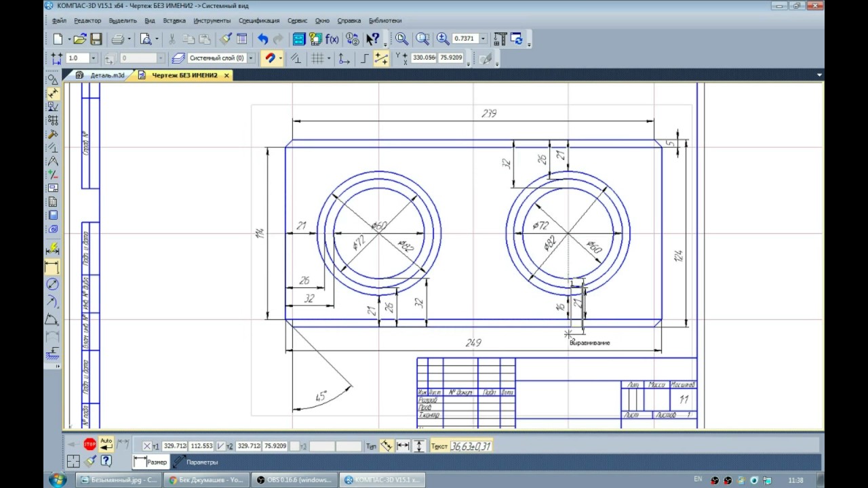The width and height of the screenshot is (868, 488).
Task: Open the Инструменты menu
Action: tap(212, 20)
